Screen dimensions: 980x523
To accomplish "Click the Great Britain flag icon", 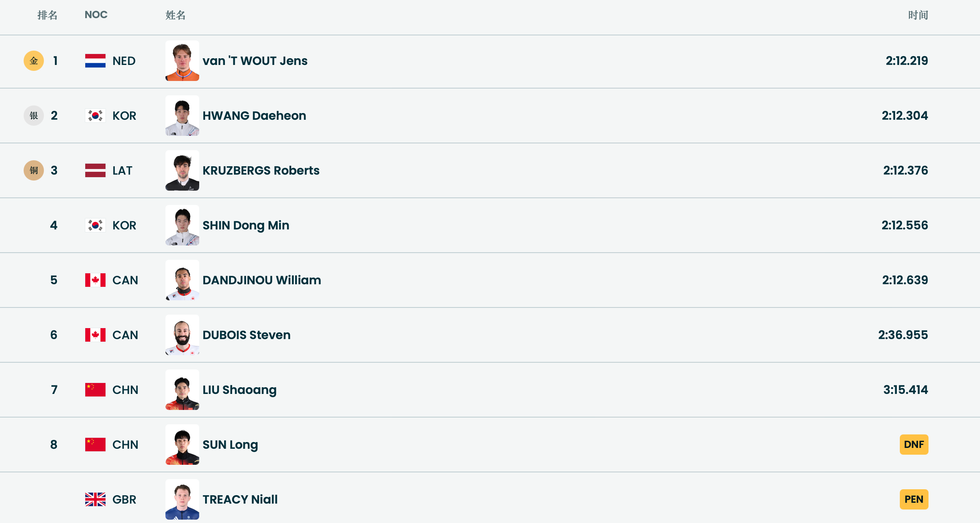I will 95,499.
